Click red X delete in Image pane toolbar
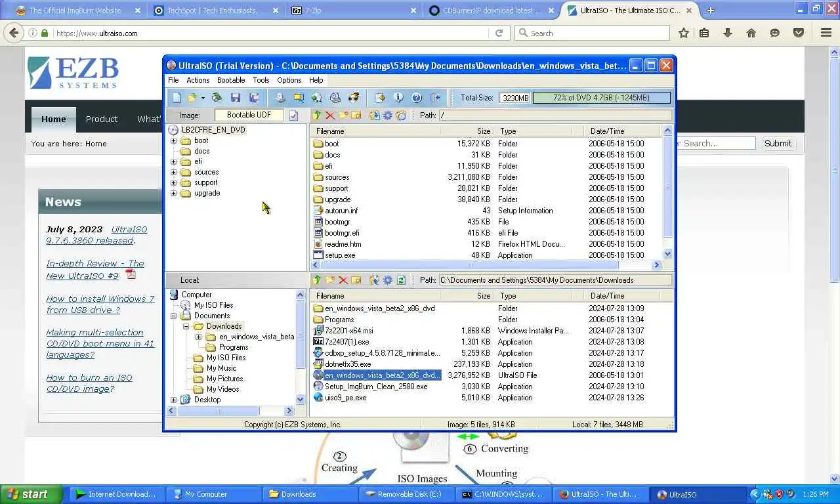The image size is (840, 504). coord(330,115)
